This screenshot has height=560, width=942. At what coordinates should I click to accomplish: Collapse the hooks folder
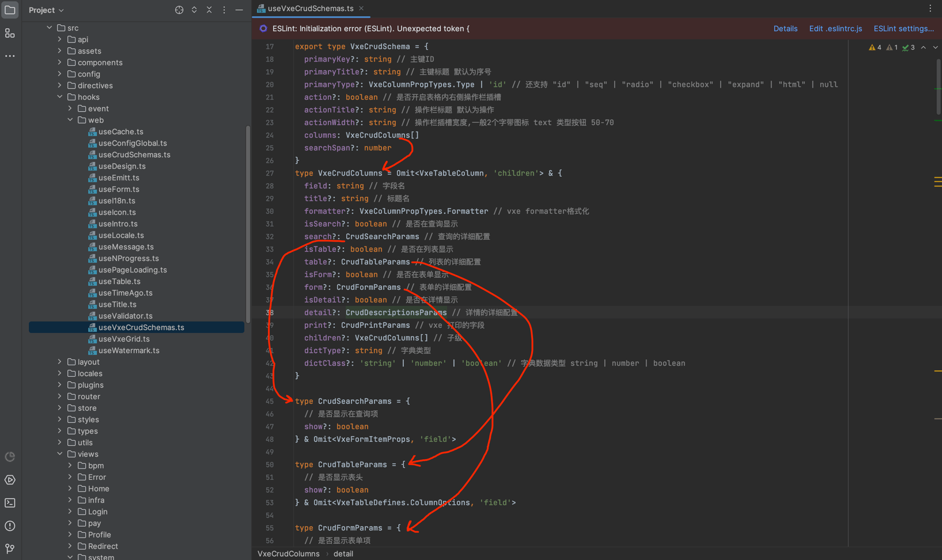click(60, 97)
